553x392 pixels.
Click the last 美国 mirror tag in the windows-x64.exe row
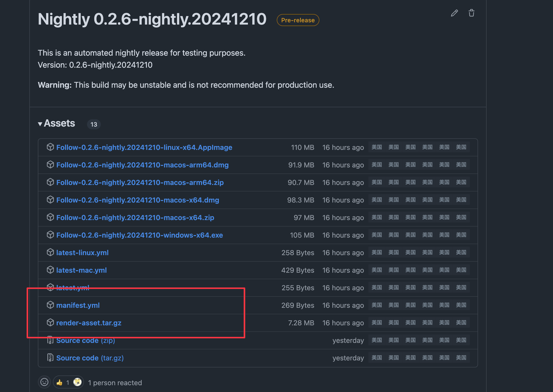tap(461, 235)
